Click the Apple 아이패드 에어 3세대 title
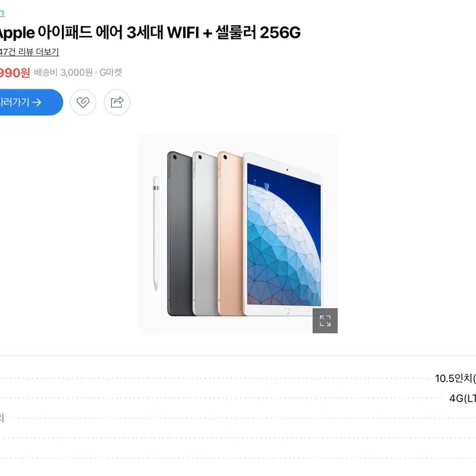Screen dimensions: 476x476 click(x=150, y=32)
